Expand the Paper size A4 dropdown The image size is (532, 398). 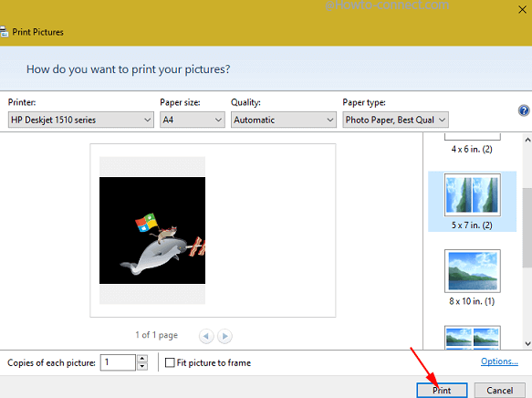pos(193,120)
